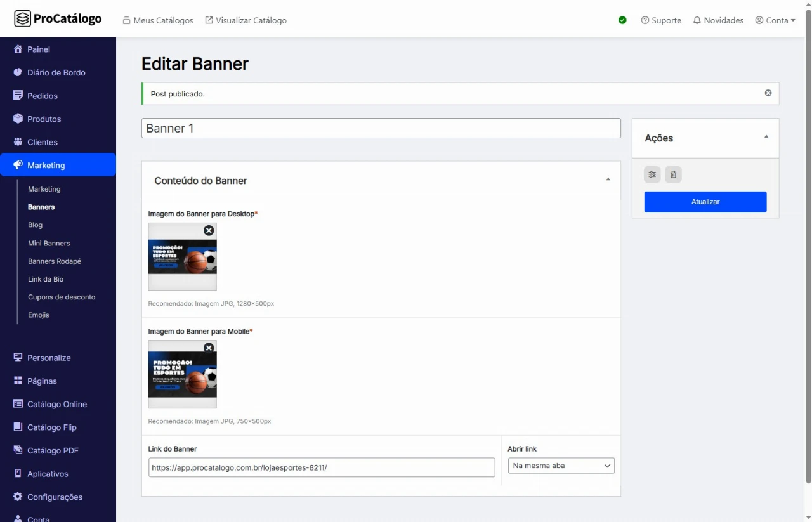The image size is (812, 522).
Task: Click the ProCatálogo logo
Action: (x=58, y=19)
